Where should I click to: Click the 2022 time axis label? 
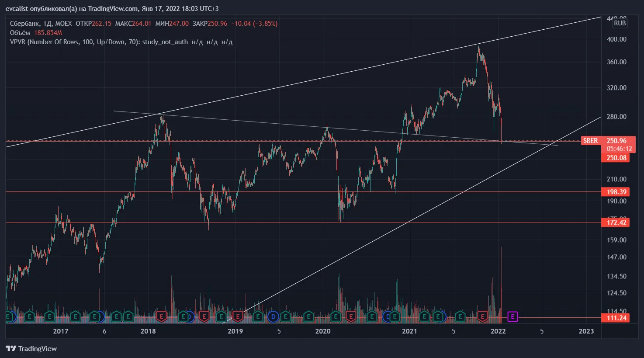point(498,331)
